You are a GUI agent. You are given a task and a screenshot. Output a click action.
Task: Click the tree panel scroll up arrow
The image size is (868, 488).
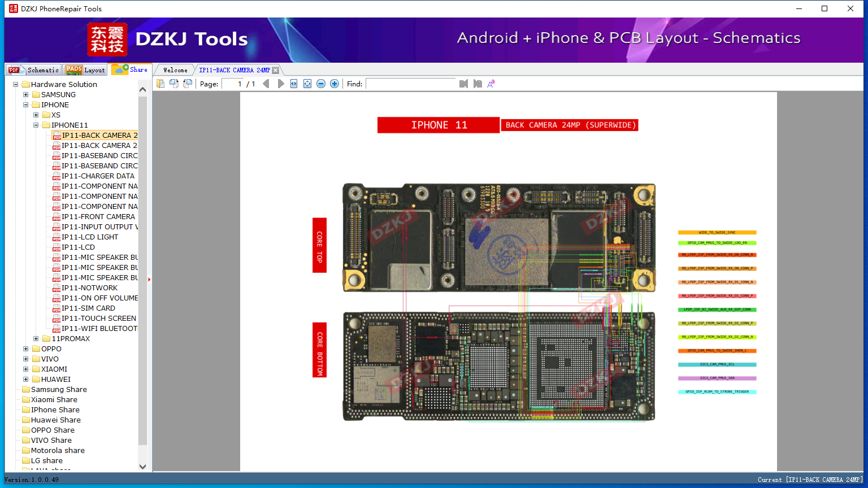point(142,89)
